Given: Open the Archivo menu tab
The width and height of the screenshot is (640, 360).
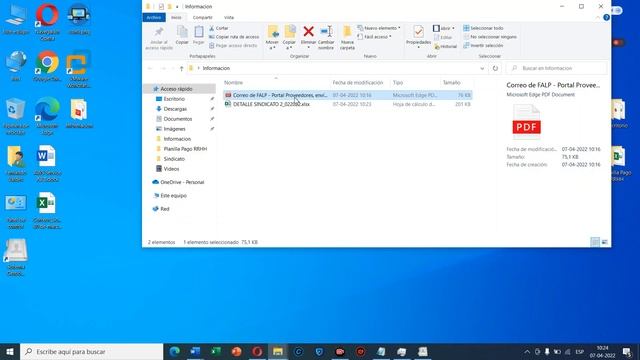Looking at the screenshot, I should [154, 18].
